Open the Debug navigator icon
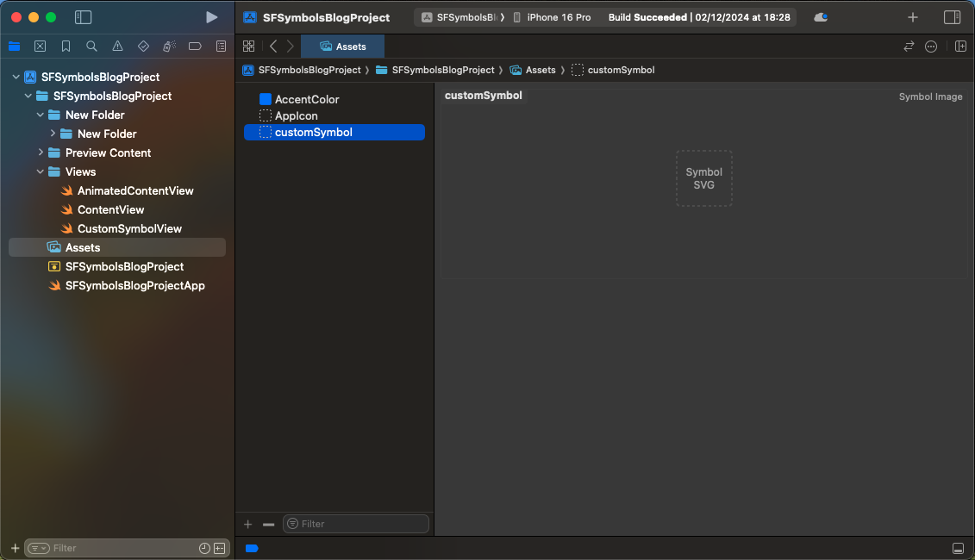Screen dimensions: 975x560 pyautogui.click(x=169, y=46)
